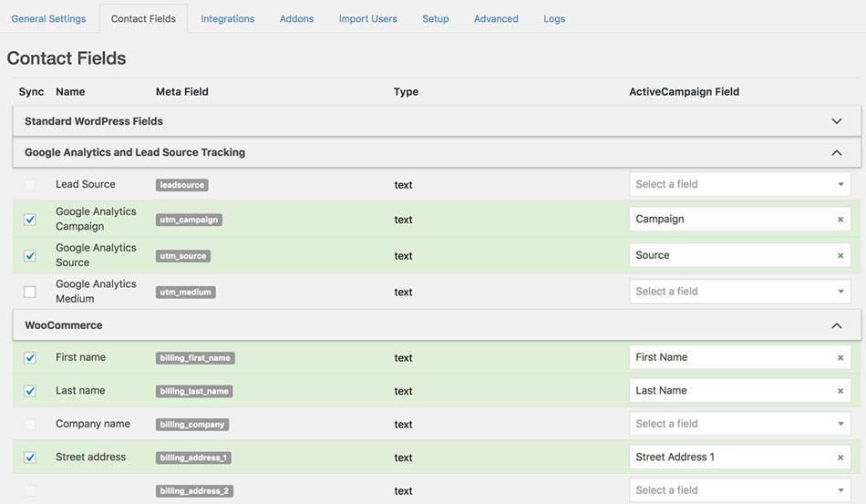866x504 pixels.
Task: Click the billing_address_2 meta tag
Action: click(194, 490)
